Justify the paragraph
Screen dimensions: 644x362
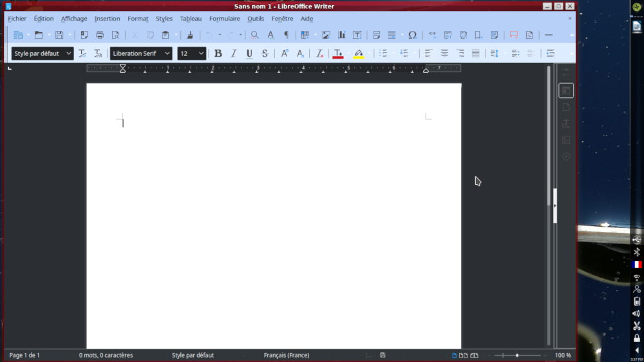476,53
